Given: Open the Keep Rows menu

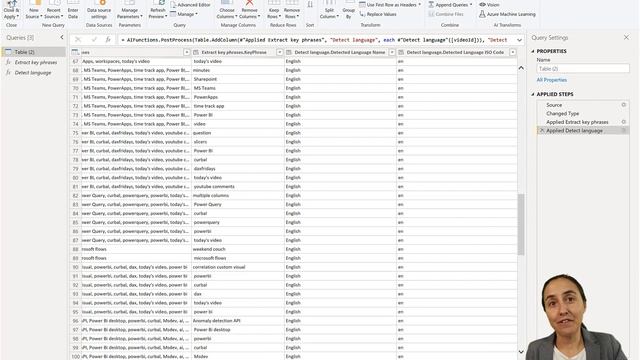Looking at the screenshot, I should (x=274, y=10).
